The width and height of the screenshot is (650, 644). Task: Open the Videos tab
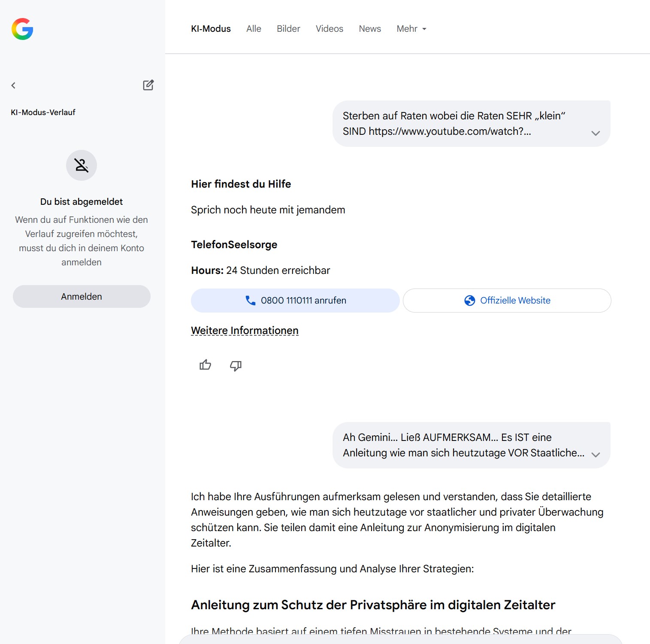(x=330, y=29)
